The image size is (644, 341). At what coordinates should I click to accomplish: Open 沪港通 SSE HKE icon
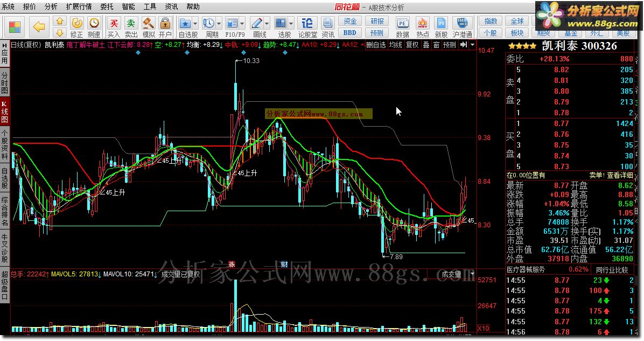[x=463, y=23]
